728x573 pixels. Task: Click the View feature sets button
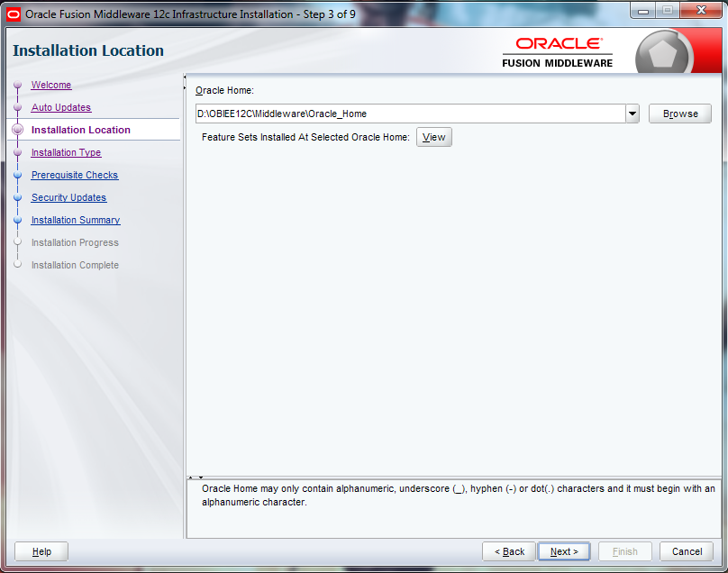[x=433, y=137]
